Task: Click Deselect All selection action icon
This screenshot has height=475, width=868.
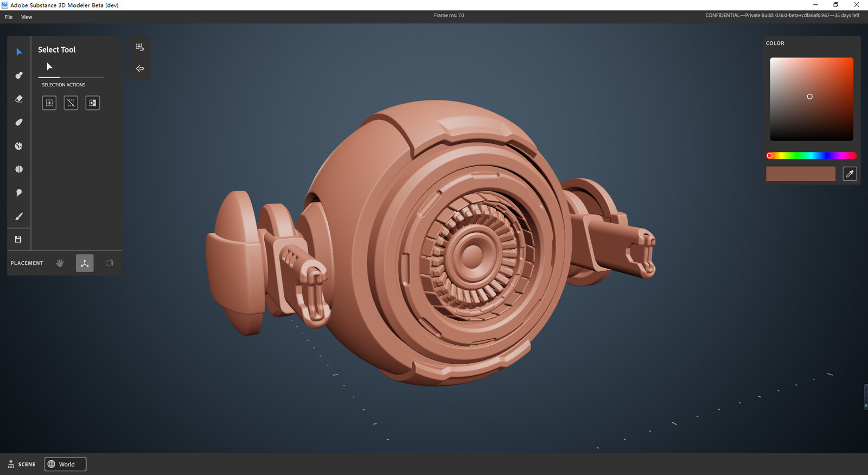Action: (x=71, y=103)
